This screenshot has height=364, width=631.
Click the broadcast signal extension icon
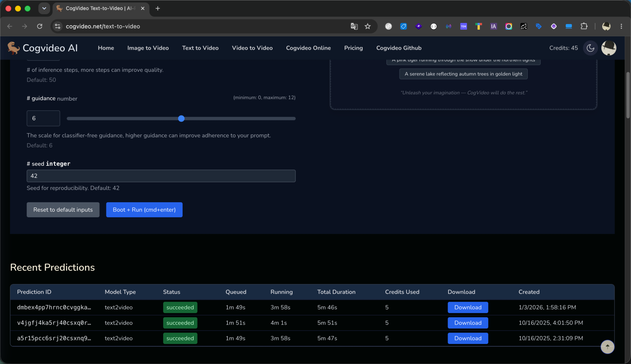(448, 26)
